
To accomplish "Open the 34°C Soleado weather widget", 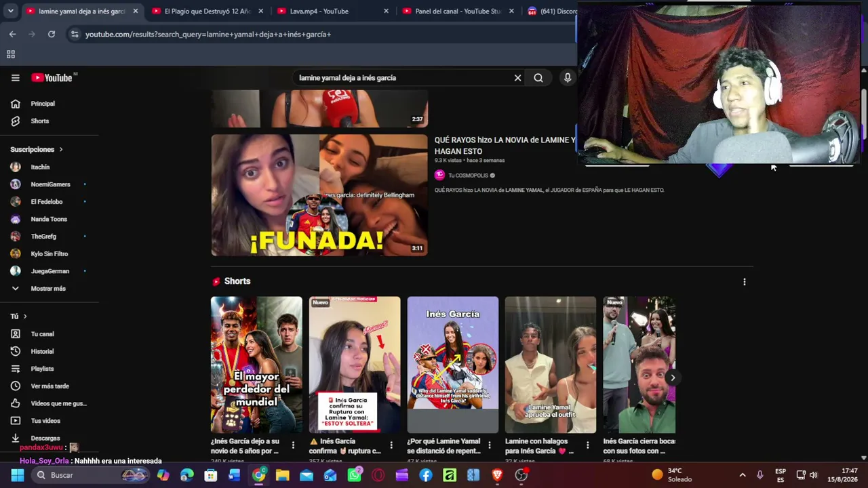I will pos(672,475).
